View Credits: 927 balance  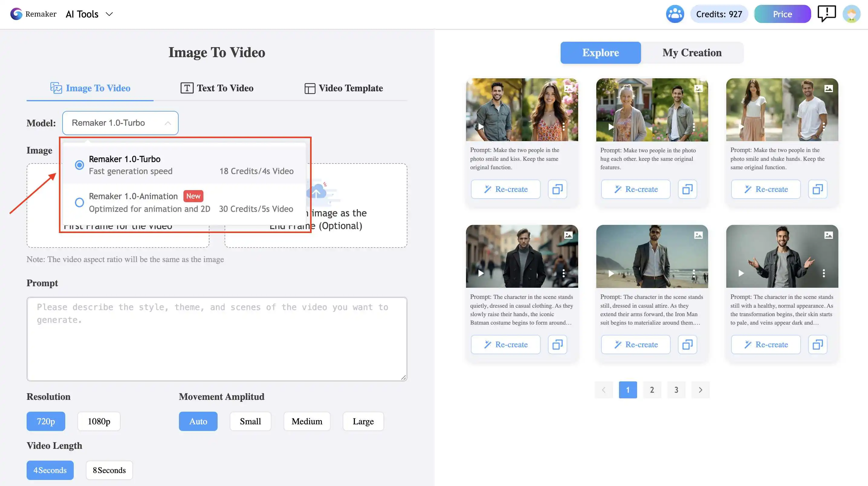click(719, 14)
